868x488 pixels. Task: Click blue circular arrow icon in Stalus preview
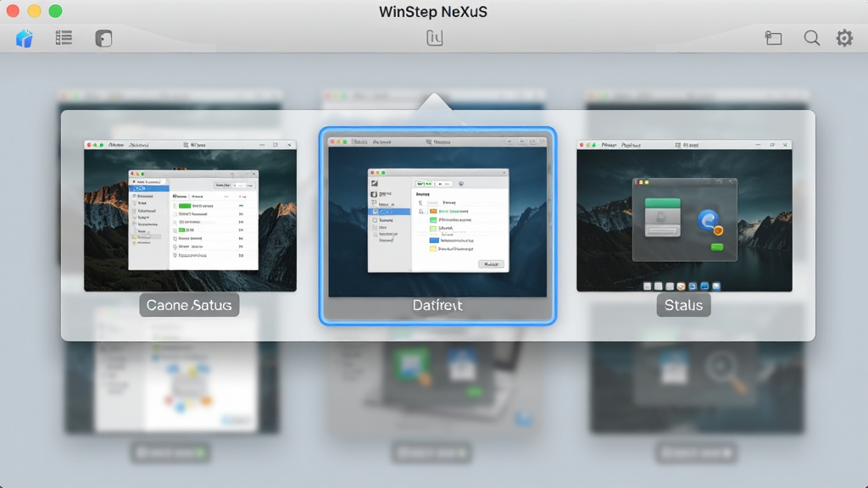coord(709,221)
